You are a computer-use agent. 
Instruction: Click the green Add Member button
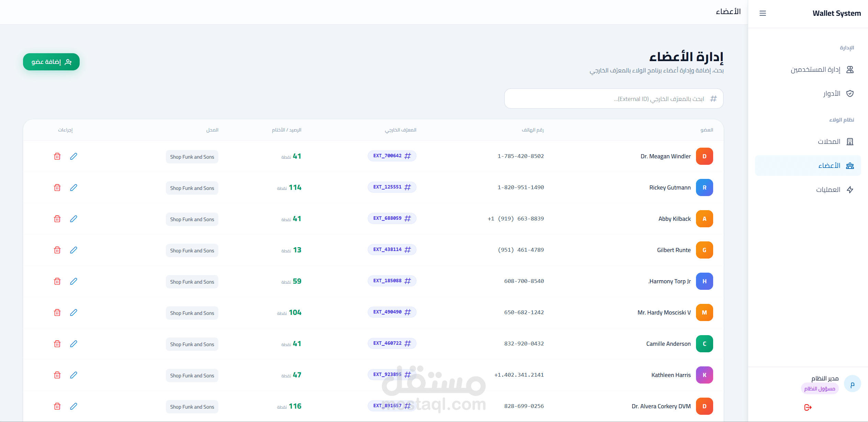(51, 62)
